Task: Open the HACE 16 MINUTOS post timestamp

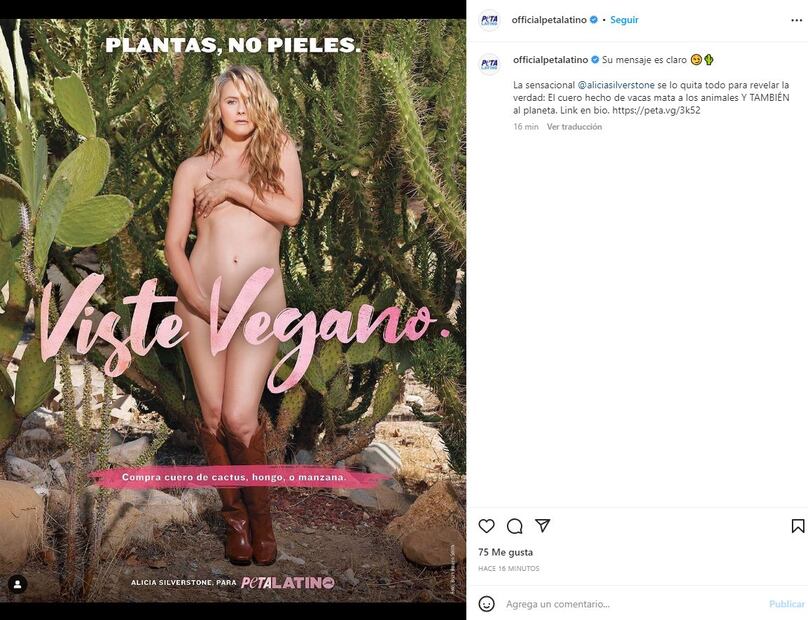Action: 508,569
